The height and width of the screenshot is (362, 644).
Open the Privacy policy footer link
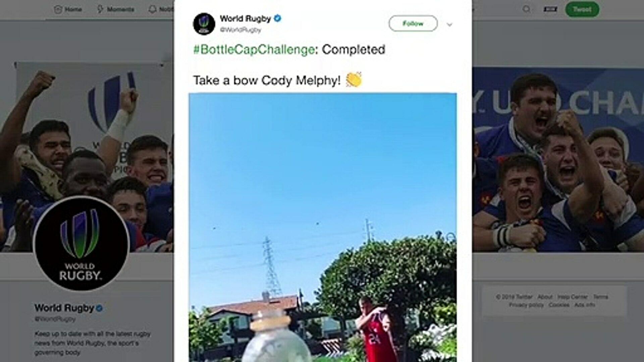(x=526, y=305)
